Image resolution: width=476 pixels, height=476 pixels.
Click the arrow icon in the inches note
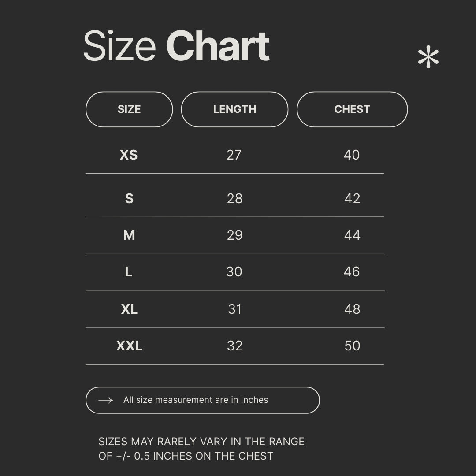(105, 400)
